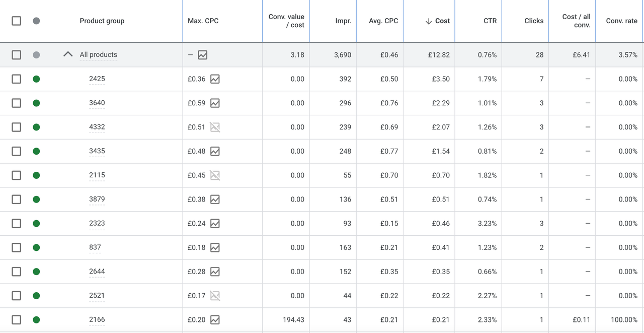
Task: Click green status dot for product 2323
Action: (x=36, y=223)
